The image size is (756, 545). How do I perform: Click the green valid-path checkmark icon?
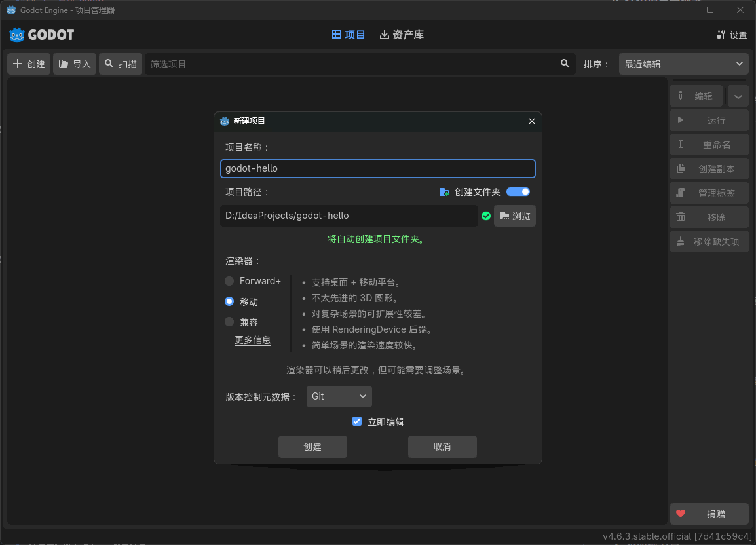pyautogui.click(x=486, y=216)
